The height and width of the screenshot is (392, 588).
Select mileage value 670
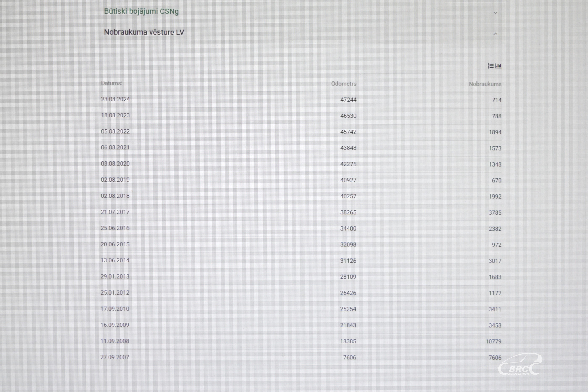(x=496, y=181)
